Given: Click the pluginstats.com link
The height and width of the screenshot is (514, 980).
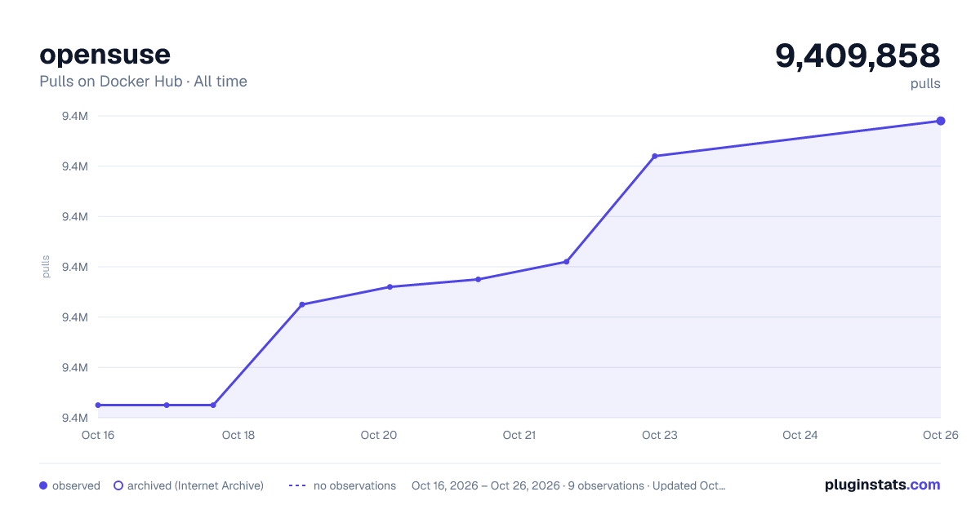Looking at the screenshot, I should (882, 485).
